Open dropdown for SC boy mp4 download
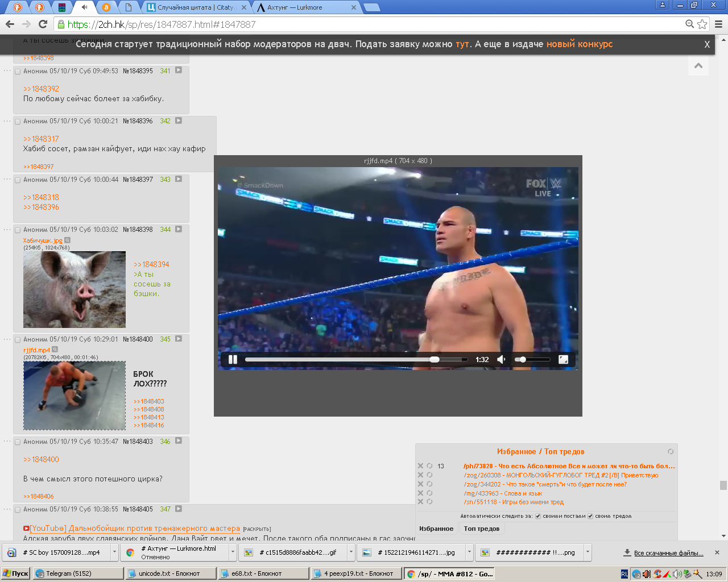The image size is (728, 582). tap(114, 552)
